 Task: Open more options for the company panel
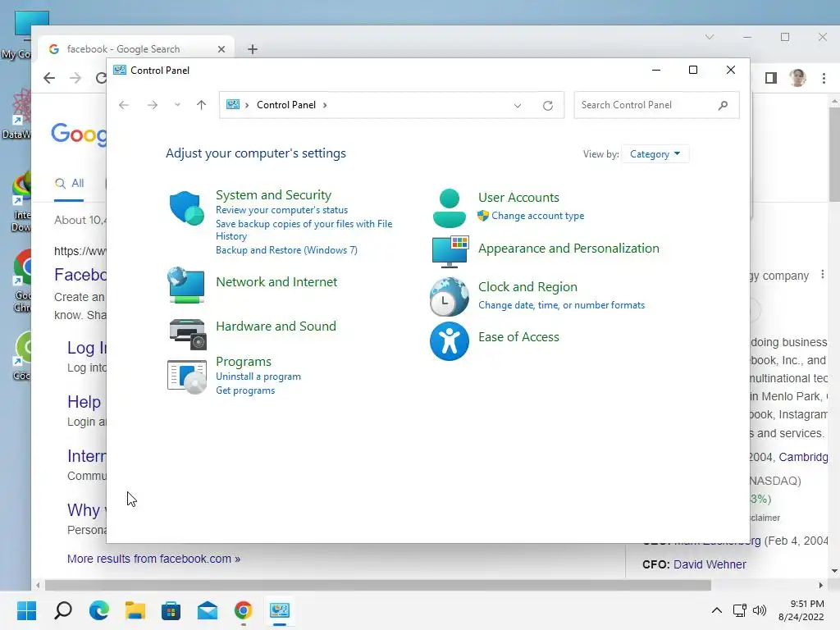point(822,275)
